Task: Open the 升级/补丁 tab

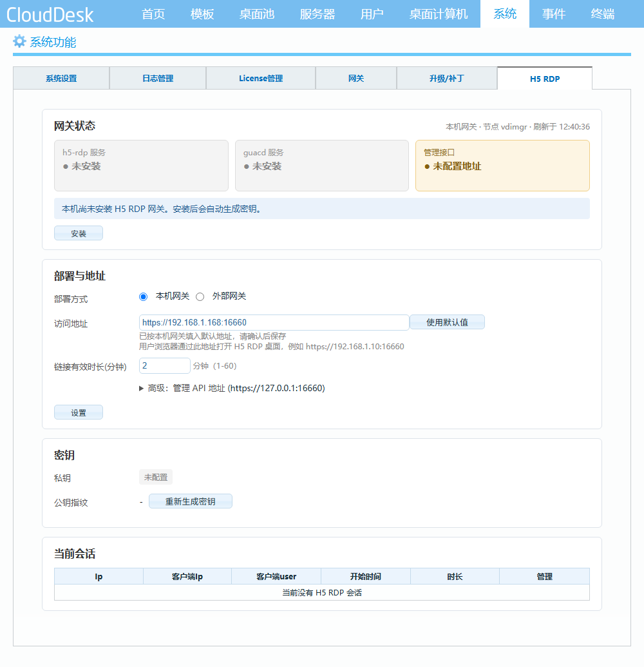Action: 447,78
